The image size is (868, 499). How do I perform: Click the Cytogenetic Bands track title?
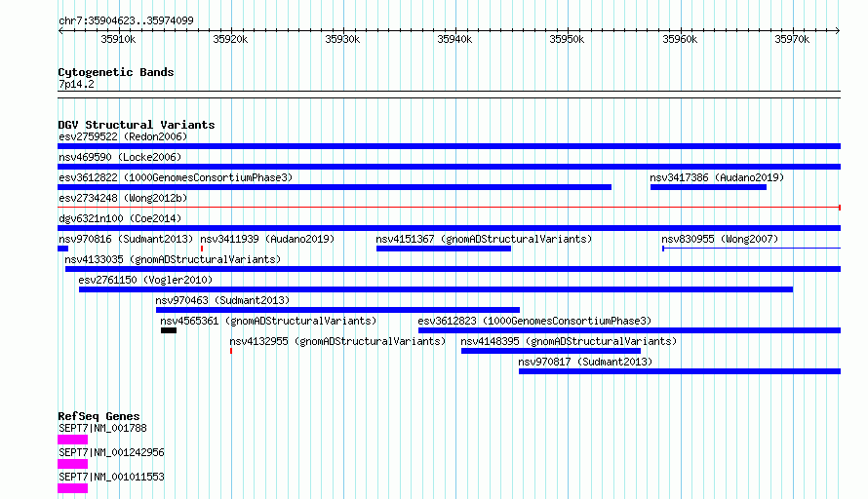click(116, 72)
